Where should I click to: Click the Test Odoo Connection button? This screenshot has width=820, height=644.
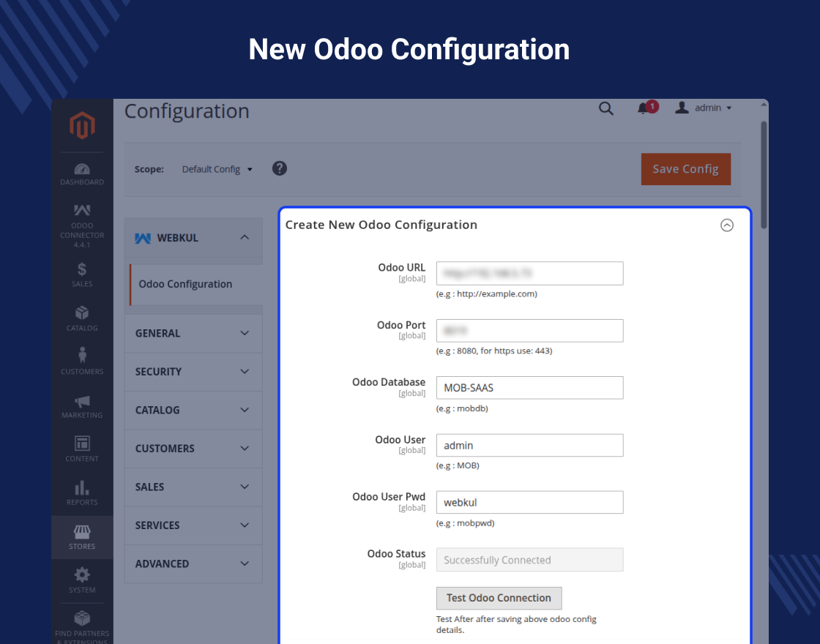pos(499,598)
